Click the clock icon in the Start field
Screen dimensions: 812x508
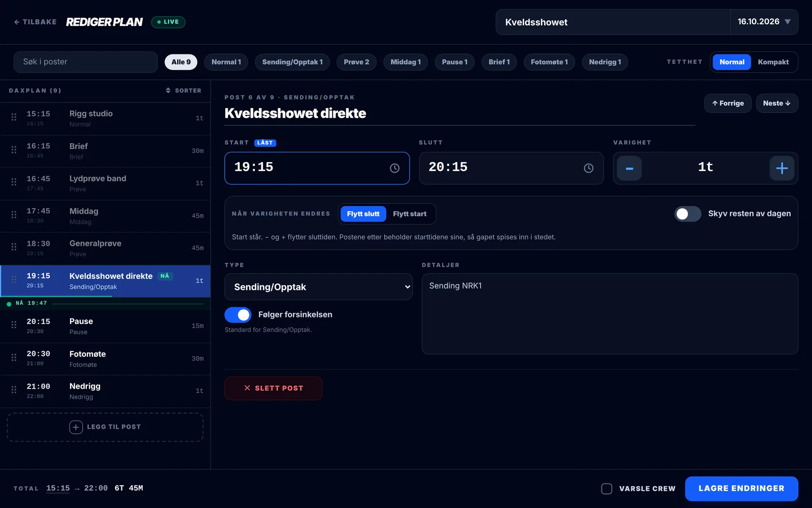(x=394, y=168)
